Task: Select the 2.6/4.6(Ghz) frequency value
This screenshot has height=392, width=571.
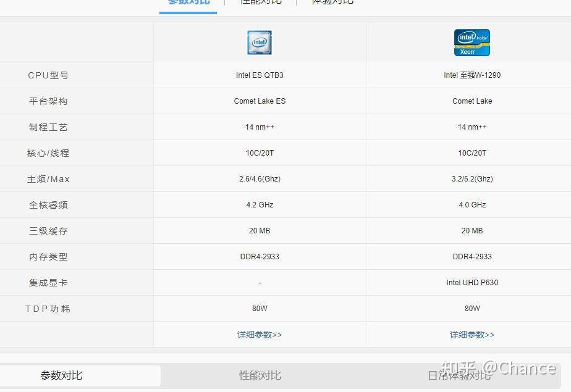Action: point(260,179)
